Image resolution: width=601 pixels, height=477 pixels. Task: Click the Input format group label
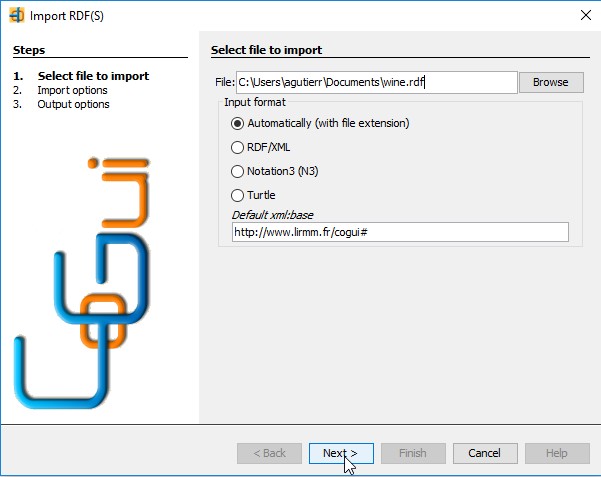255,102
